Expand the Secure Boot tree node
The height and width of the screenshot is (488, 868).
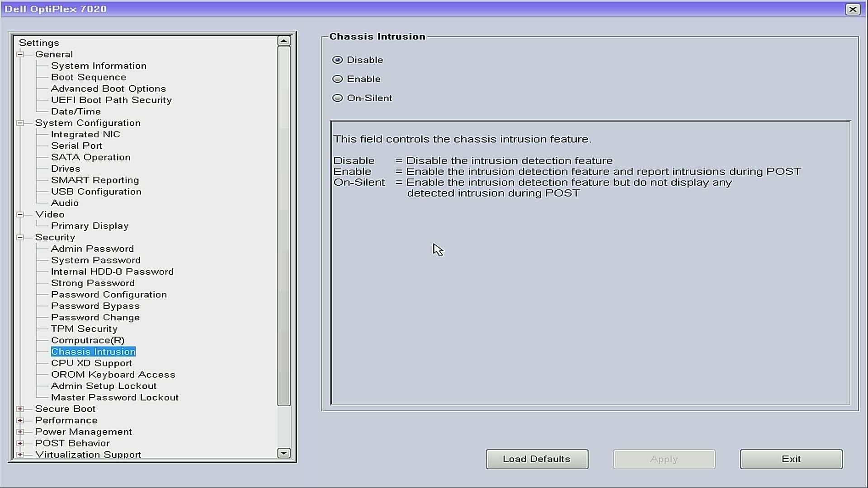[20, 409]
